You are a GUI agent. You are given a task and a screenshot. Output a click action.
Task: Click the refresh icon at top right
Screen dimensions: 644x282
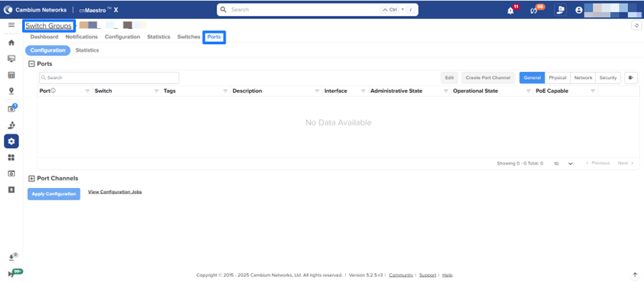tap(636, 26)
